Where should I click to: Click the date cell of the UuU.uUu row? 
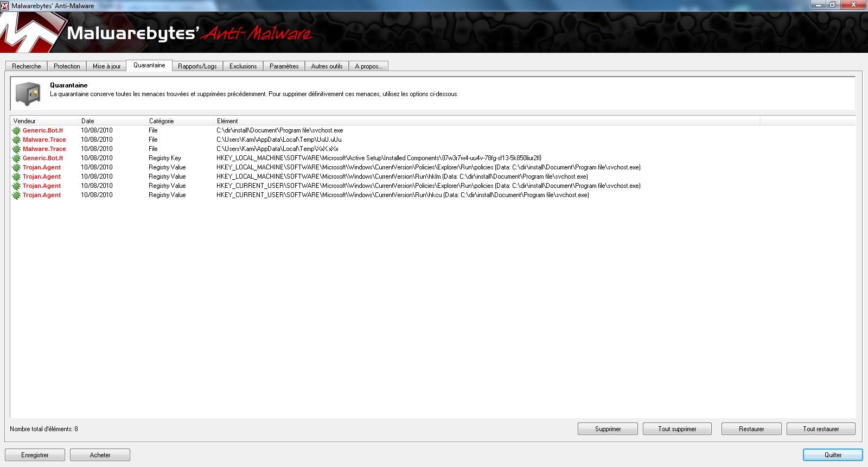97,140
